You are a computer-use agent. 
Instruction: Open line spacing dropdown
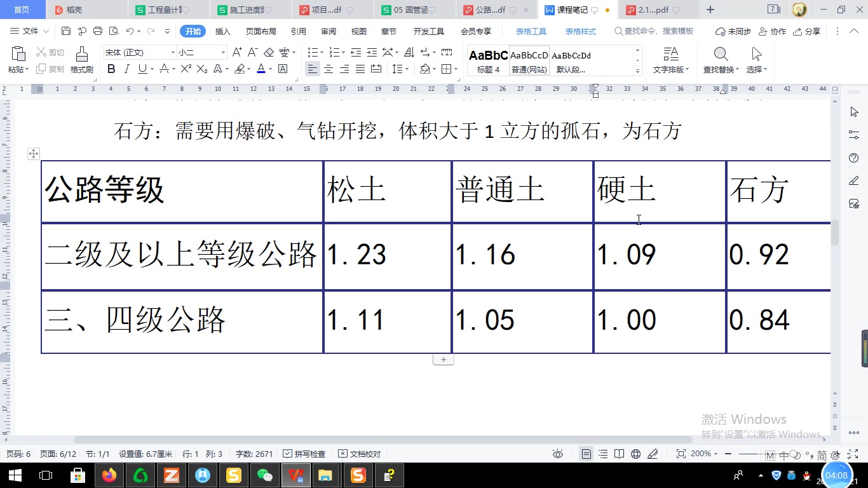(x=400, y=69)
